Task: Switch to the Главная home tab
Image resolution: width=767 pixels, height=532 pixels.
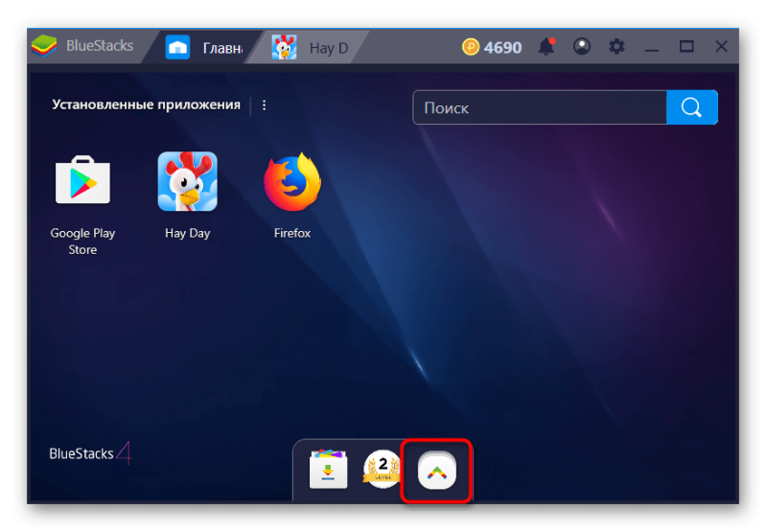Action: [204, 47]
